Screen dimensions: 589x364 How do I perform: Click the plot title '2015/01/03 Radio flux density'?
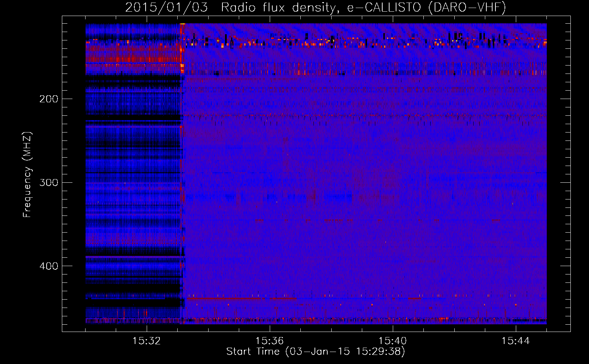(x=316, y=7)
